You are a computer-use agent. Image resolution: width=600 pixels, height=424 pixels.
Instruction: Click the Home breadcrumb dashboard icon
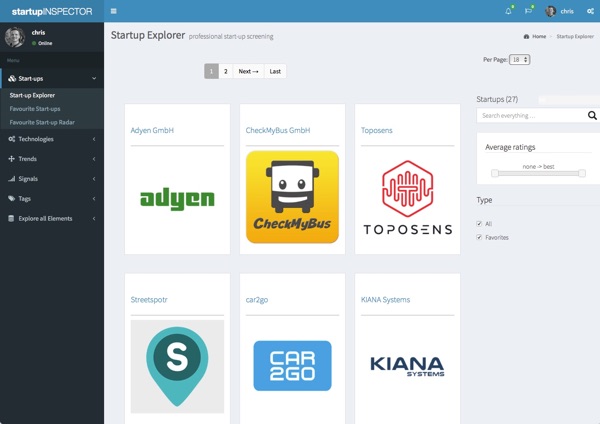[x=526, y=36]
